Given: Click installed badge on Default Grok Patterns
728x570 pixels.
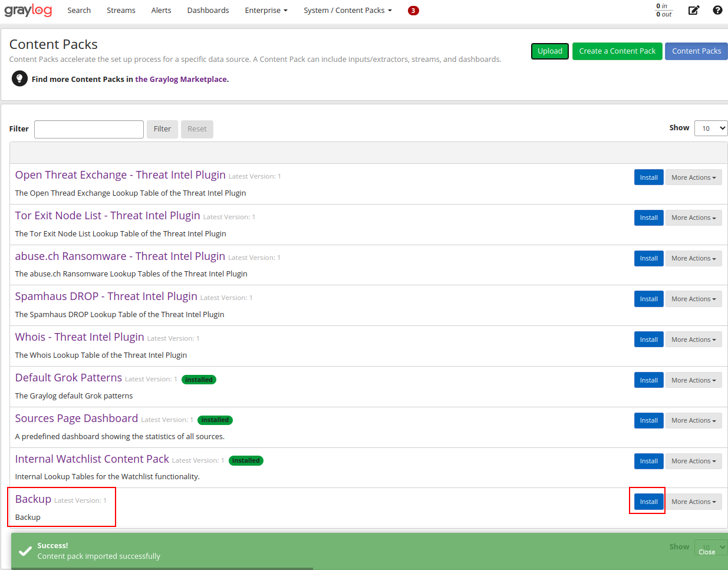Looking at the screenshot, I should [x=199, y=380].
